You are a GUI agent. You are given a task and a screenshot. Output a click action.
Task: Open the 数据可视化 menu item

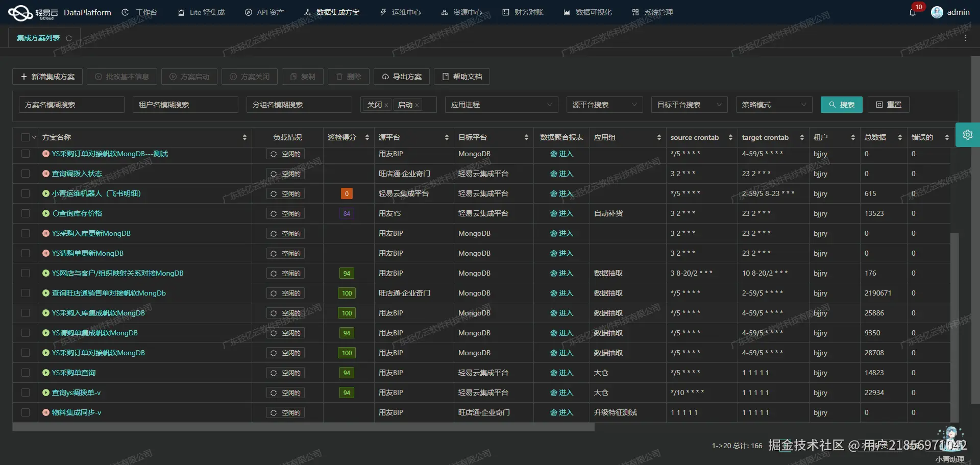(x=594, y=12)
